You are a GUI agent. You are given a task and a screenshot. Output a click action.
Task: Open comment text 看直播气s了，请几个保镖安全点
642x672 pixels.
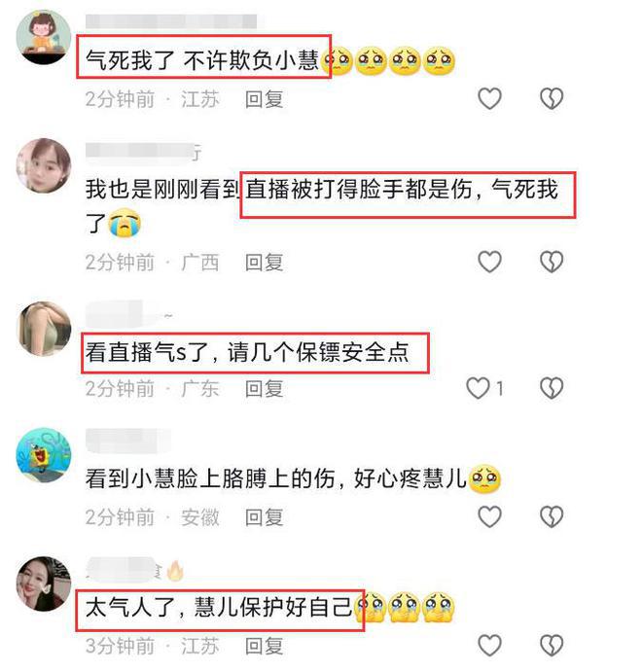pos(247,353)
